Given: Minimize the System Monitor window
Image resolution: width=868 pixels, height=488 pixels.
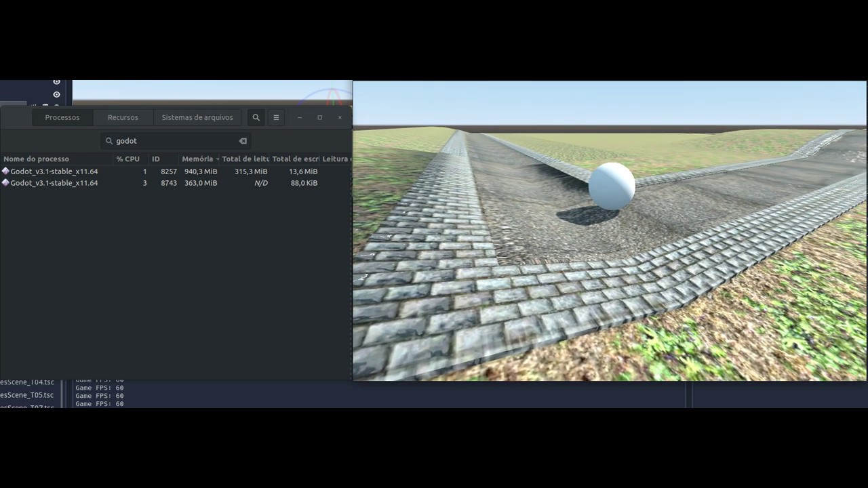Looking at the screenshot, I should coord(300,117).
